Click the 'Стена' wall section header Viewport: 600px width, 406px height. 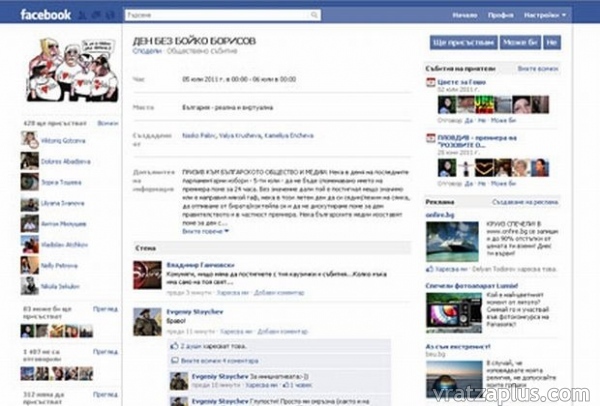tap(272, 248)
